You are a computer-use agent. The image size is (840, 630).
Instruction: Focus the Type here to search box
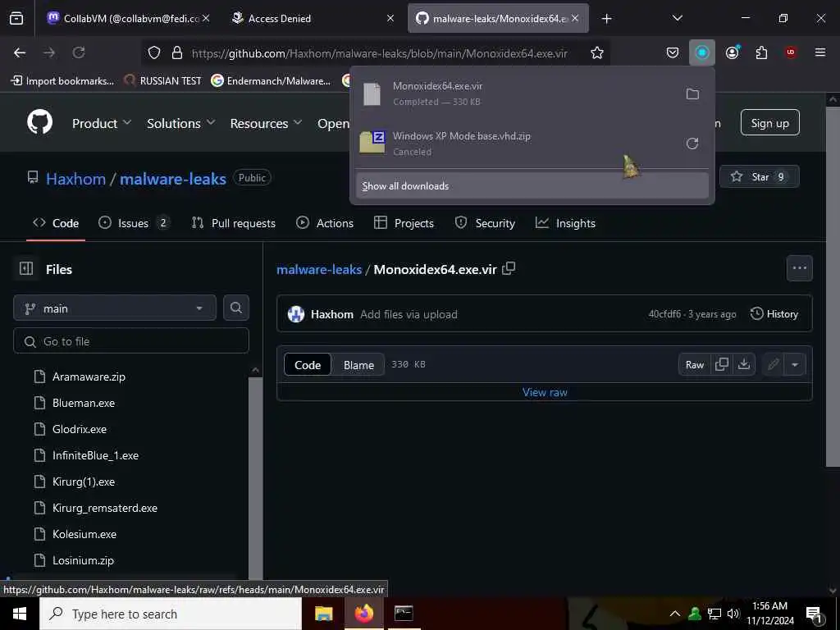[x=171, y=614]
